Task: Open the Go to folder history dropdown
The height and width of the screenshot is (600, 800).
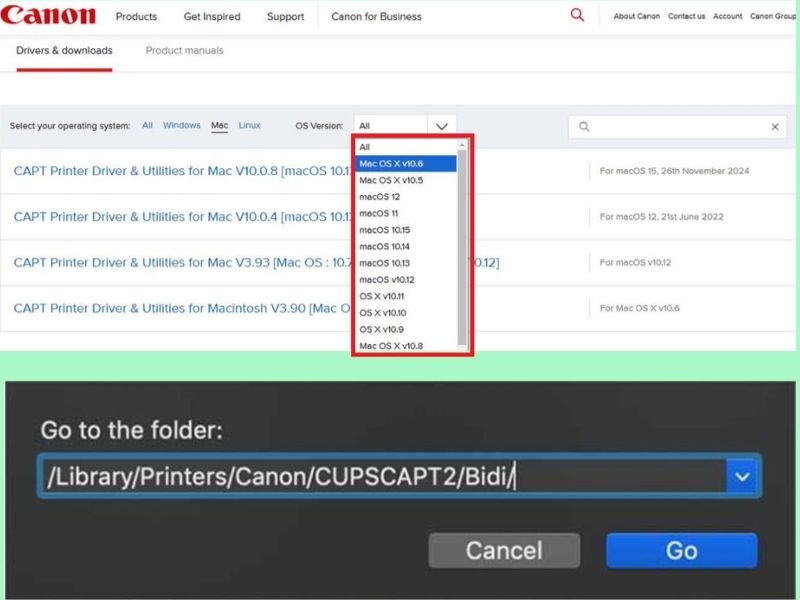Action: click(x=742, y=477)
